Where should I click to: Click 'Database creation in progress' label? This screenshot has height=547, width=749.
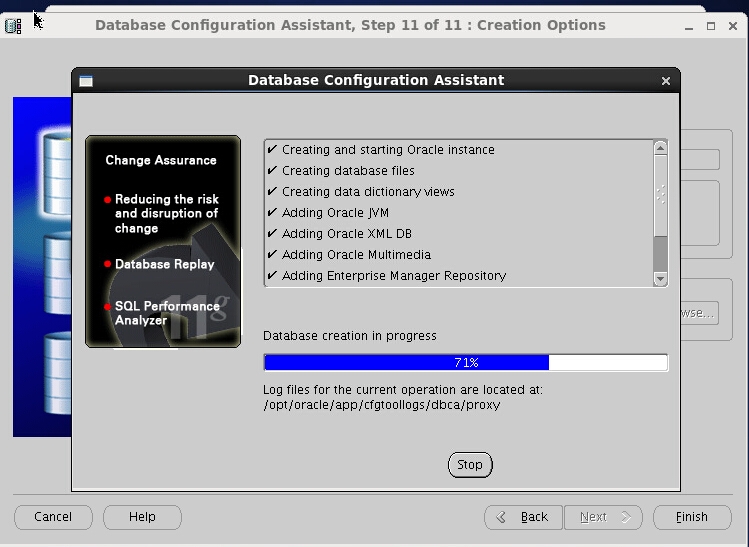(350, 336)
